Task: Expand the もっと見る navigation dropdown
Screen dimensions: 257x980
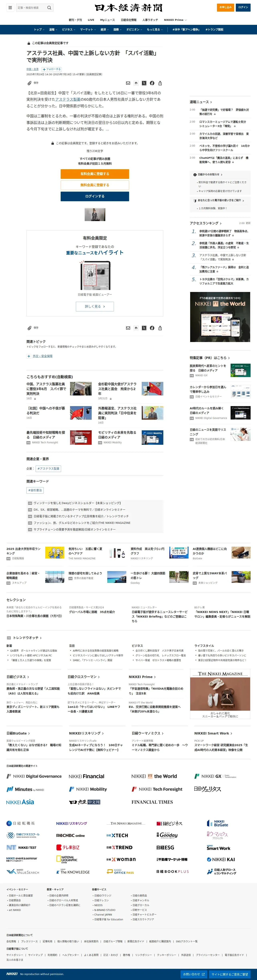Action: [x=155, y=30]
